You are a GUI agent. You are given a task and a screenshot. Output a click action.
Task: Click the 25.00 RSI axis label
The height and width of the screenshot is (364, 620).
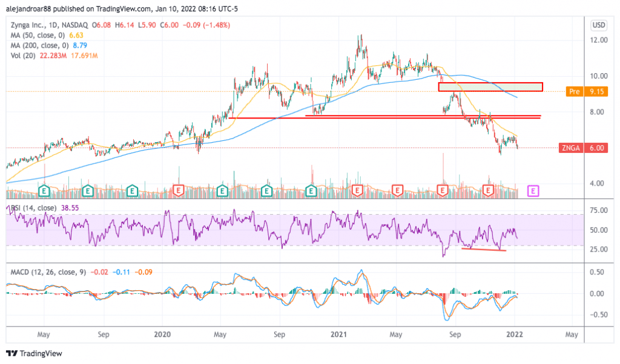pos(599,249)
